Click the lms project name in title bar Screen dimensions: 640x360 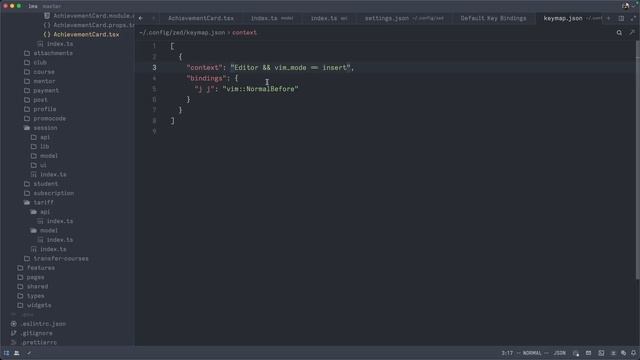(x=33, y=6)
